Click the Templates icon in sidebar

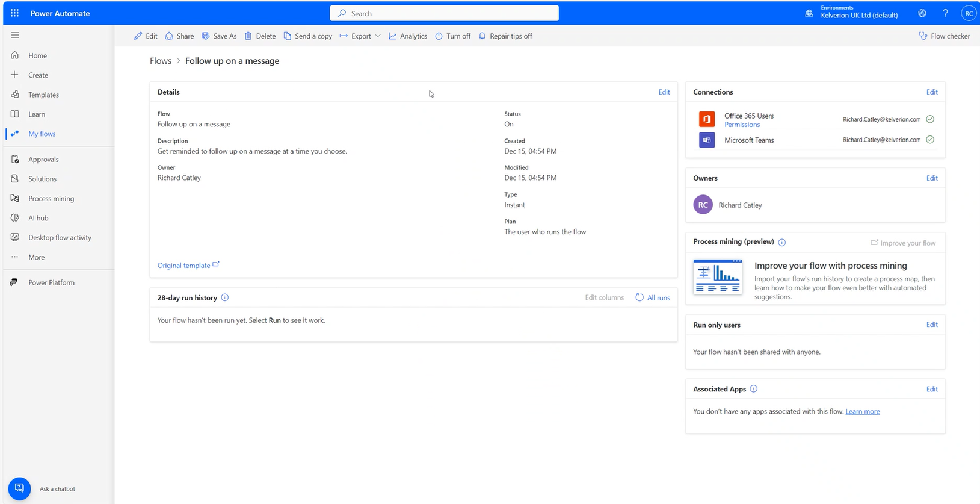tap(15, 95)
